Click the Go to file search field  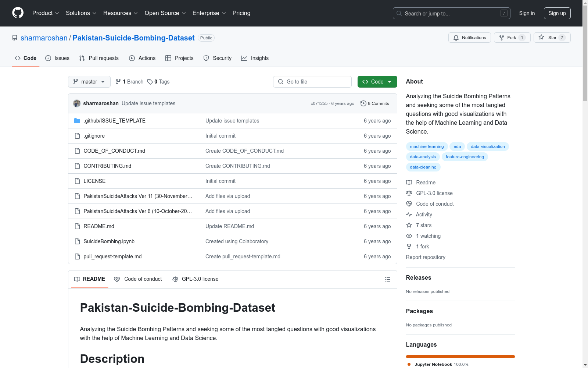(x=312, y=82)
